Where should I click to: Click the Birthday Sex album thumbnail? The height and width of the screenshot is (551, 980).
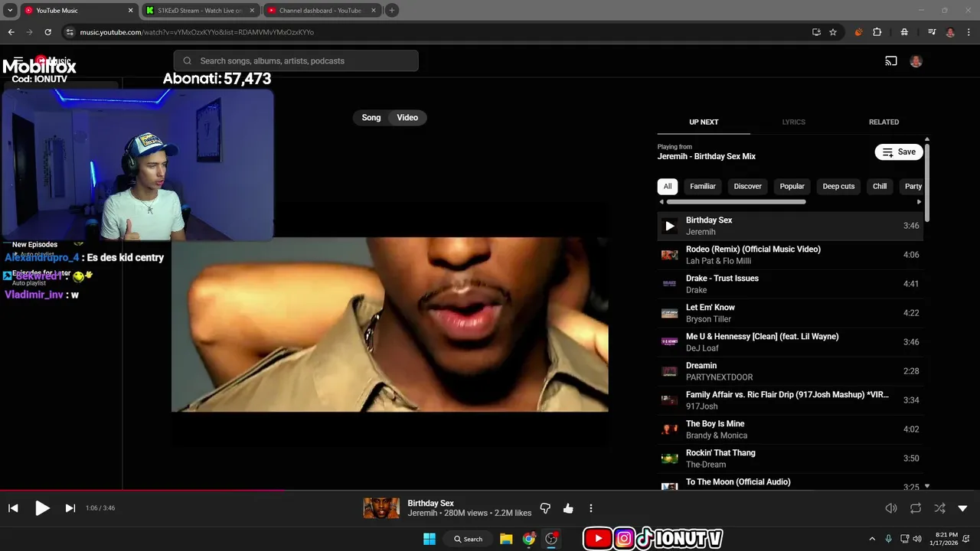click(381, 508)
